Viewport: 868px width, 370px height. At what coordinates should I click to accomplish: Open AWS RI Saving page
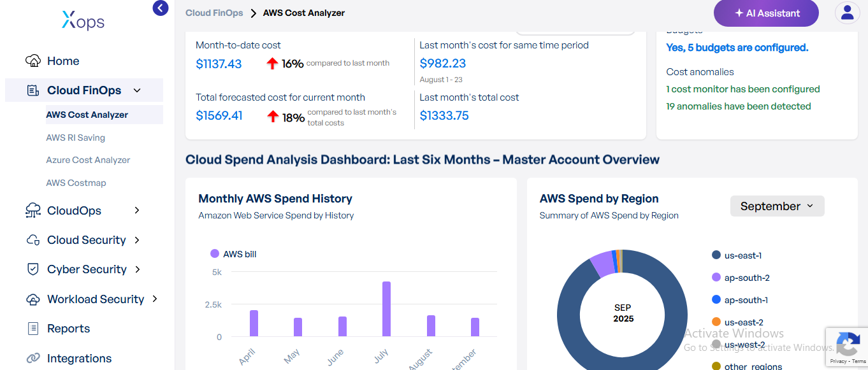(75, 138)
